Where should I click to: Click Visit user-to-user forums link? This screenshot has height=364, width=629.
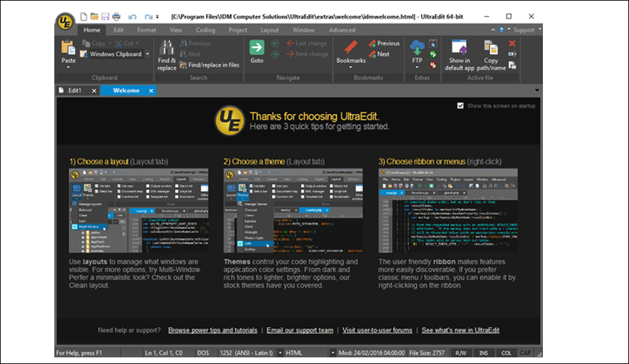coord(377,330)
